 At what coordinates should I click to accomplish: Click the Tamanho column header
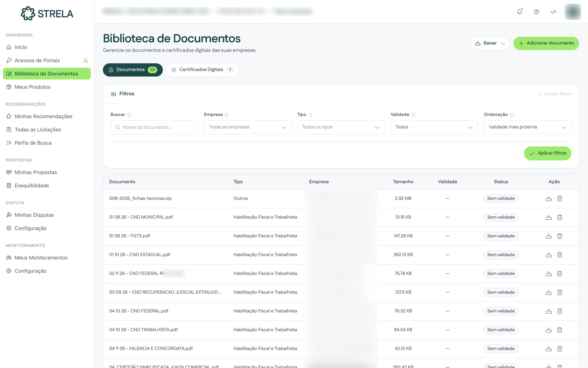403,182
